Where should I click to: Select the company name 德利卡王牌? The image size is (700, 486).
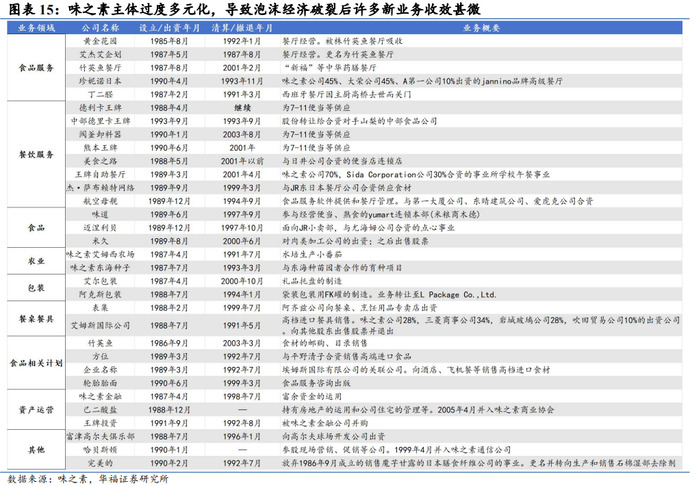pyautogui.click(x=100, y=108)
